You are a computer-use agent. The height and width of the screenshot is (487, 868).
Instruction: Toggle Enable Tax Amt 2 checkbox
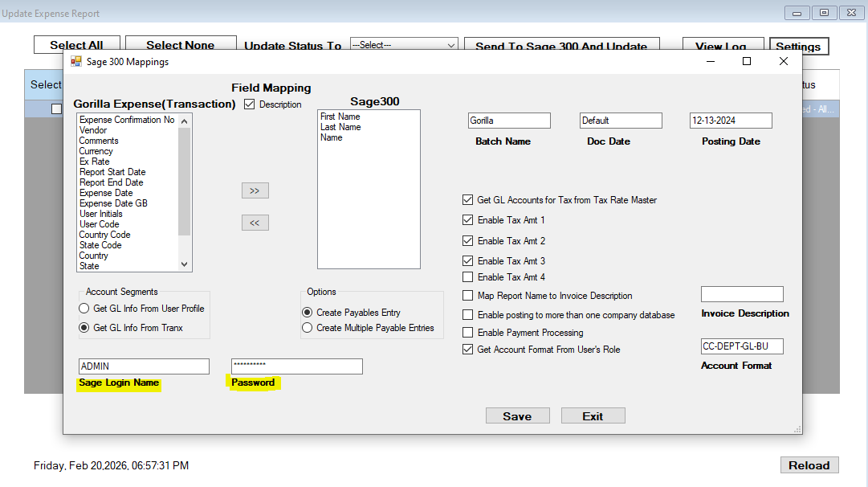tap(468, 240)
